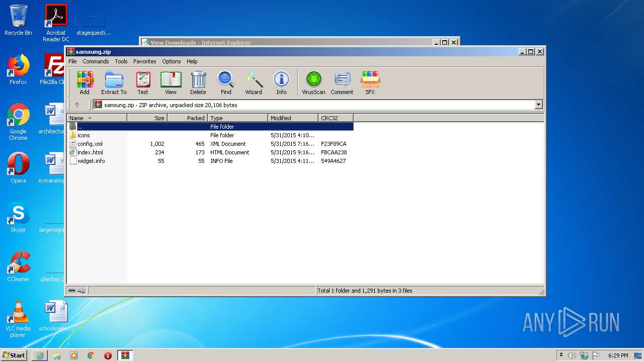Image resolution: width=644 pixels, height=362 pixels.
Task: Click the Windows Start button
Action: point(14,355)
